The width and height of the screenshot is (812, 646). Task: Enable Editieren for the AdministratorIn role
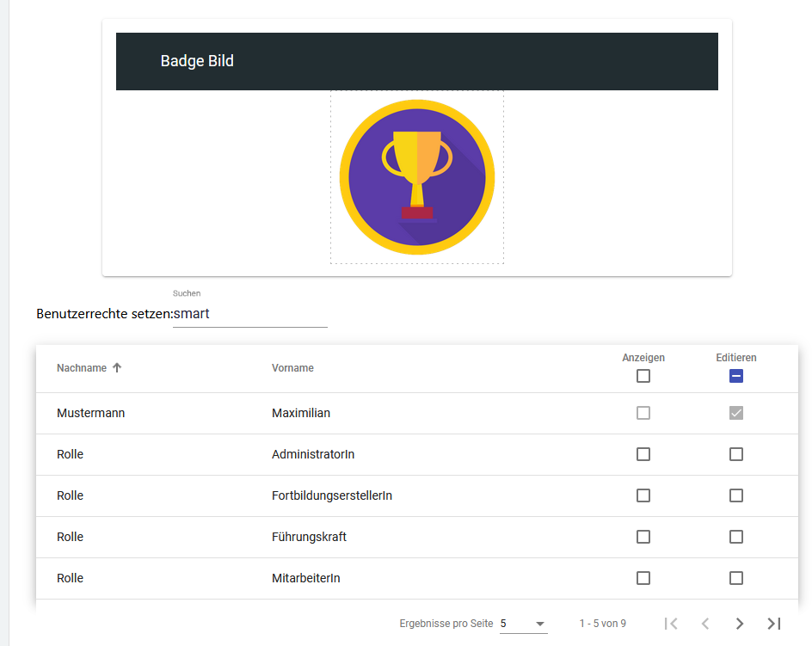tap(736, 454)
